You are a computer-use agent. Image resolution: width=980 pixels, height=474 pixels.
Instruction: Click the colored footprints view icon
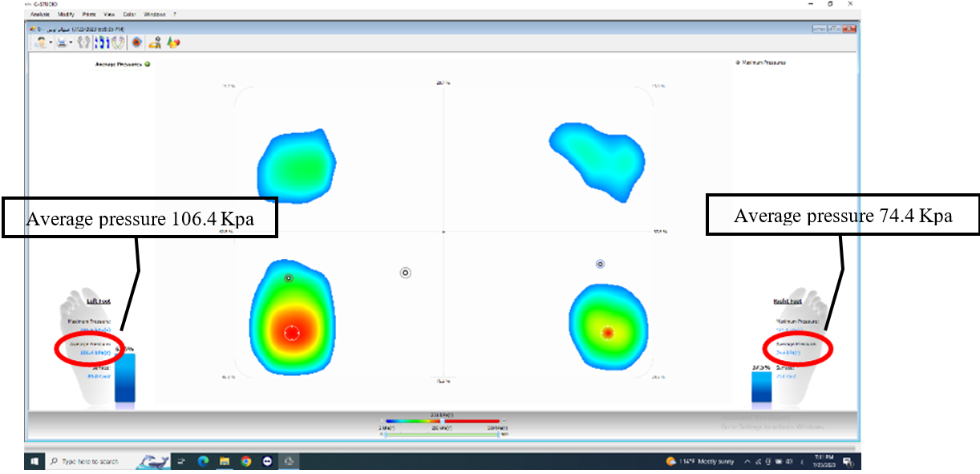pos(119,43)
